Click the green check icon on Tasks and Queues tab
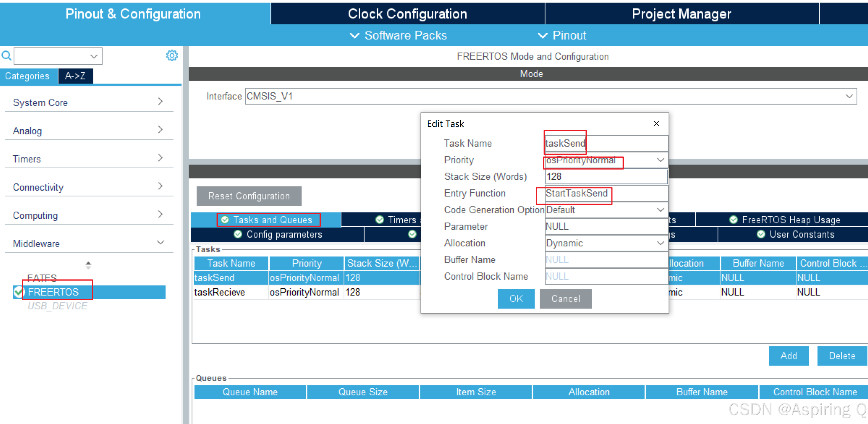Screen dimensions: 868x424 point(225,220)
